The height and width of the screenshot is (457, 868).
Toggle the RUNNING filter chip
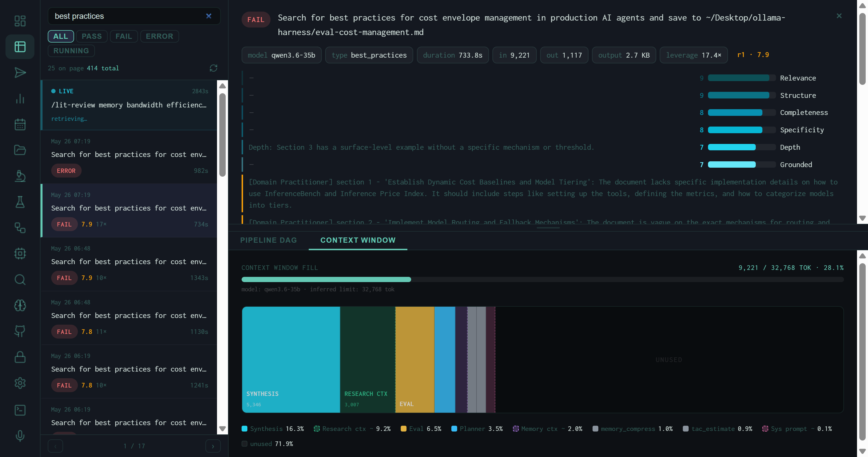[x=71, y=51]
